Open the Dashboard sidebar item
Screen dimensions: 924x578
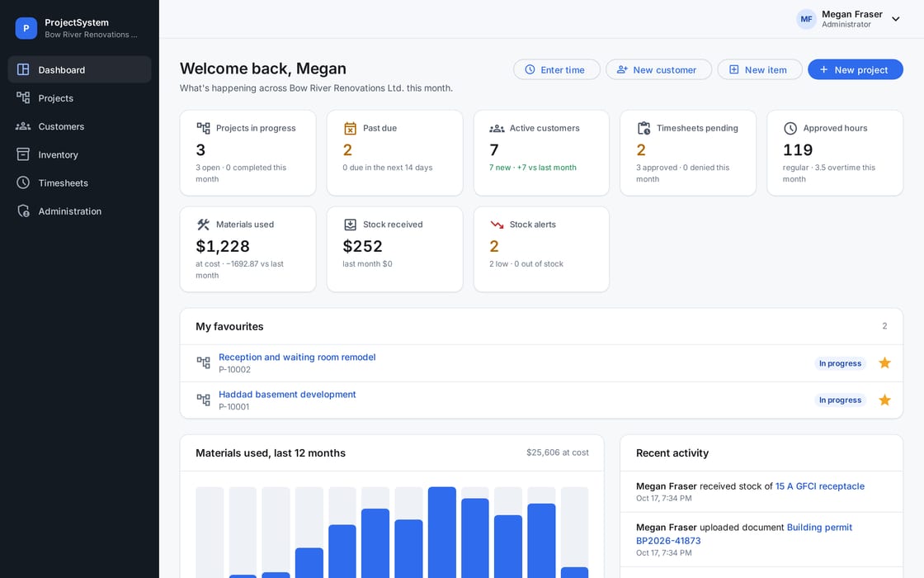click(x=79, y=69)
